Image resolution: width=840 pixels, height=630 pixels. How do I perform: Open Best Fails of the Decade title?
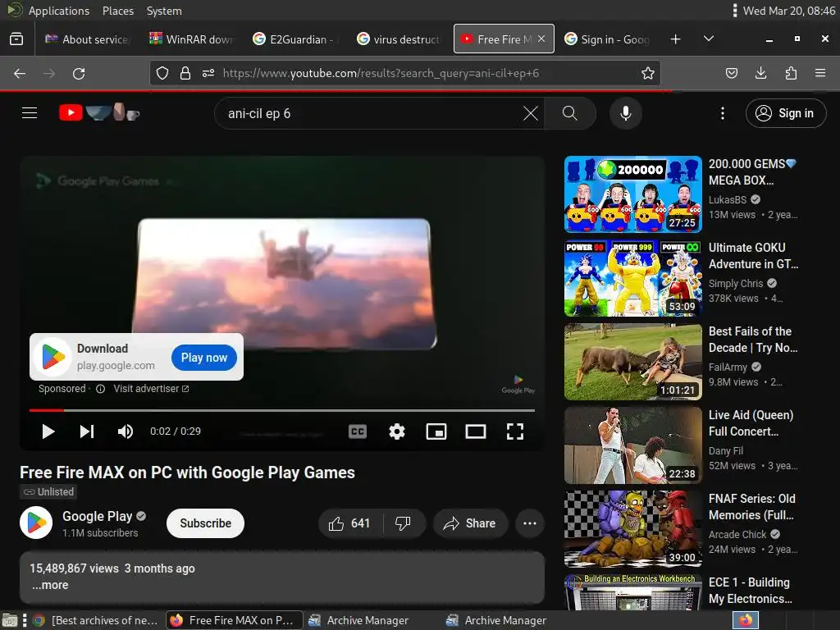pos(753,339)
